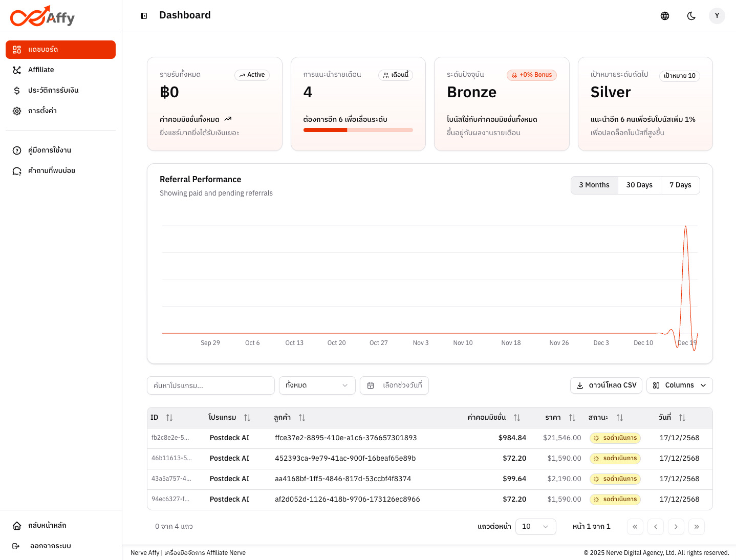Open Affiliate in the sidebar
736x560 pixels.
tap(41, 70)
